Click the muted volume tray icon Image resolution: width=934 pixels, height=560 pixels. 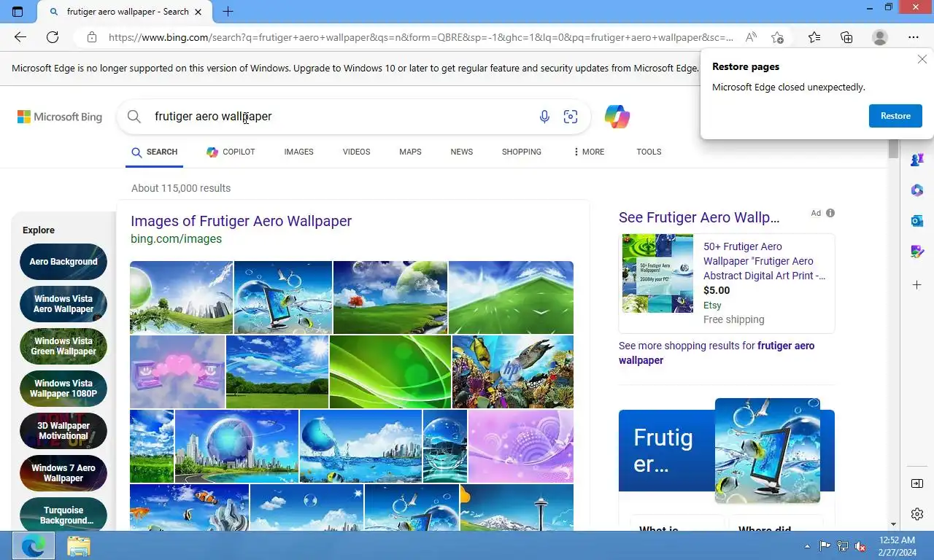[861, 545]
